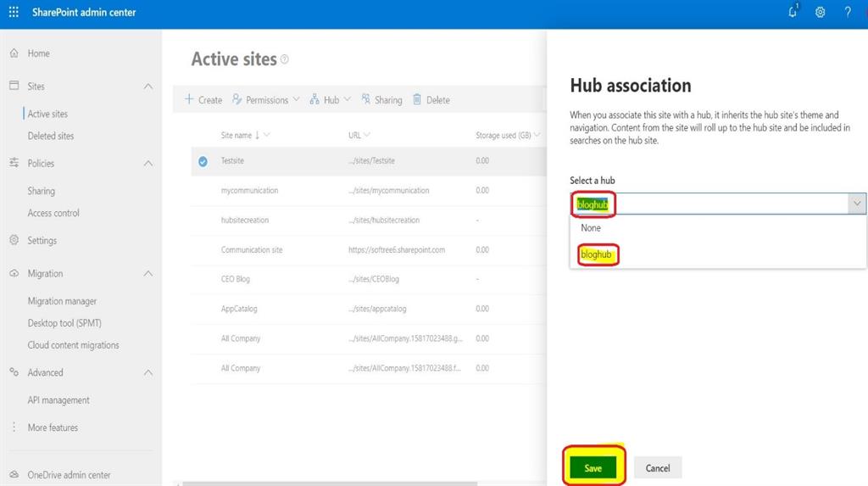The height and width of the screenshot is (486, 868).
Task: Open the Permissions dropdown chevron
Action: [x=296, y=99]
